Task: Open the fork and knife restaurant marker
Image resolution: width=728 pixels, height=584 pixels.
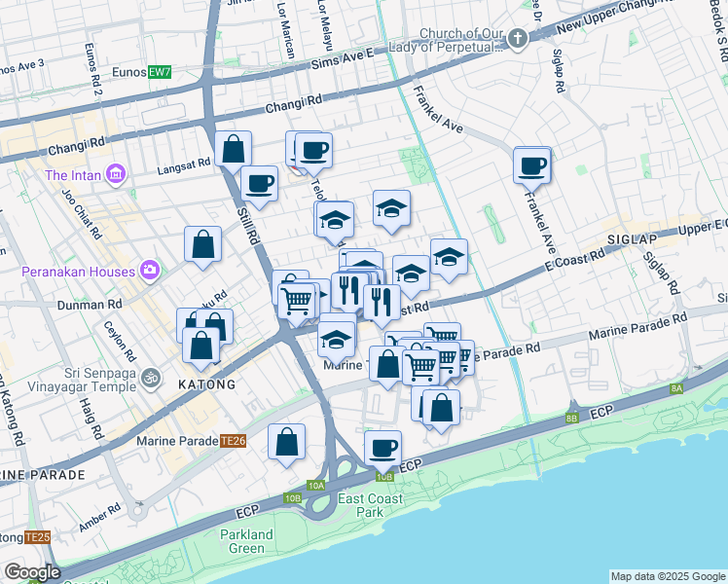Action: coord(382,303)
